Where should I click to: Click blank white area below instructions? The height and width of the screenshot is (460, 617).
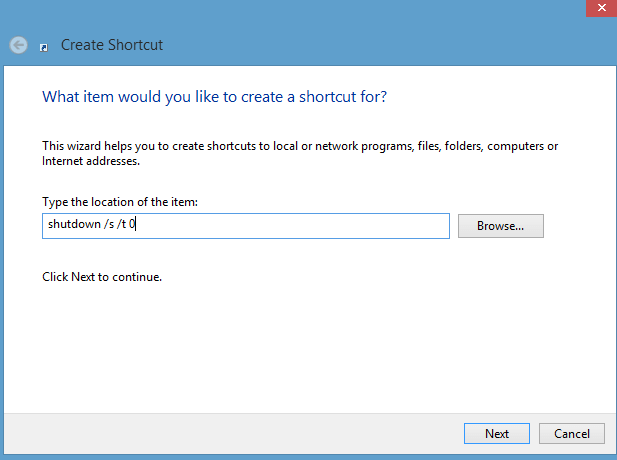[x=307, y=346]
